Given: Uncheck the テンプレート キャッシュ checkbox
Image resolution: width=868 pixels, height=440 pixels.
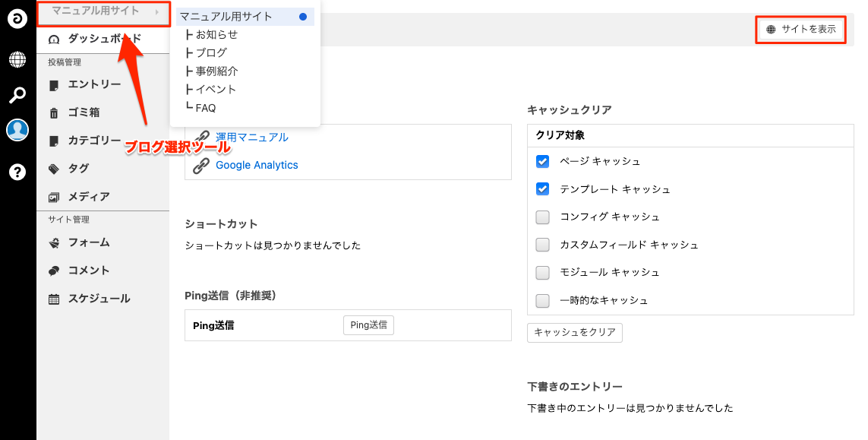Looking at the screenshot, I should pos(542,188).
